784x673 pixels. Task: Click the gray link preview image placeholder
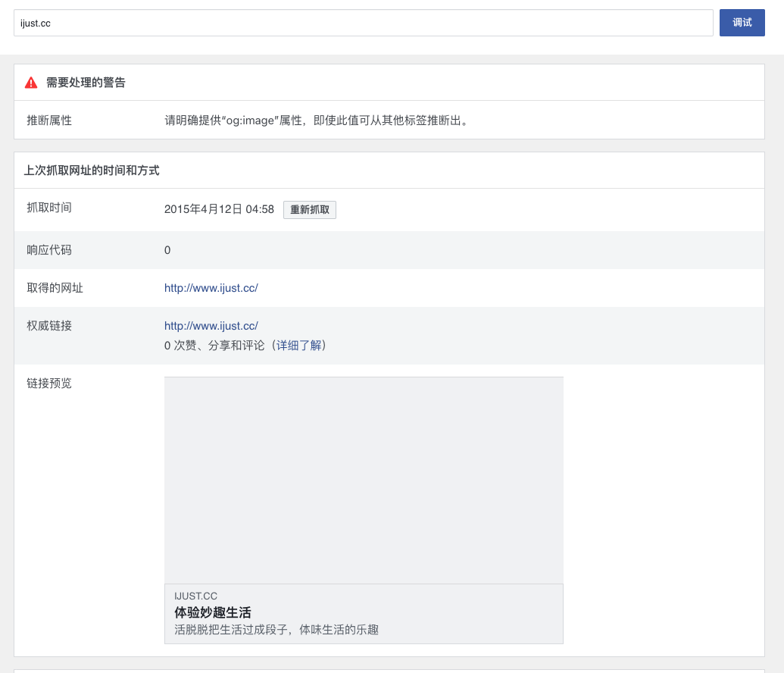point(364,480)
